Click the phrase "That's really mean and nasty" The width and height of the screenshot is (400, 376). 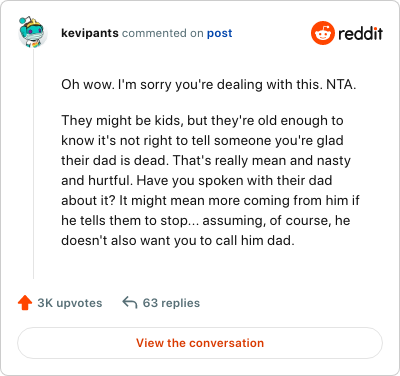pos(262,160)
